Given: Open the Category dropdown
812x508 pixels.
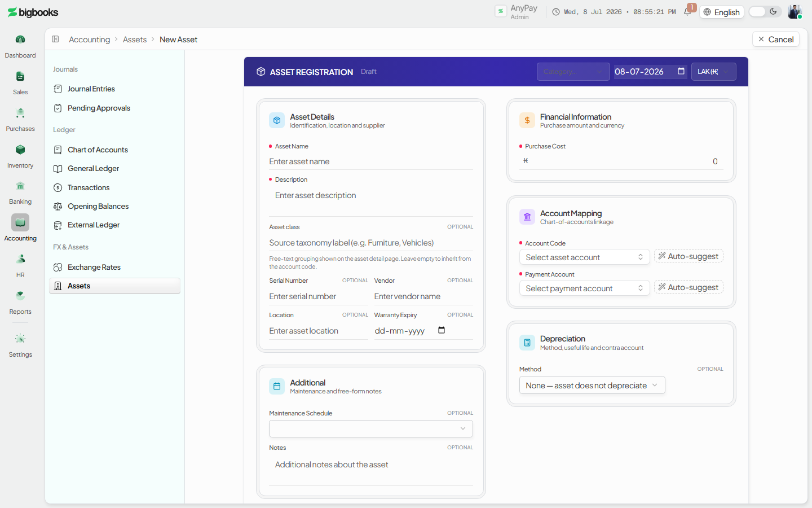Looking at the screenshot, I should tap(573, 72).
